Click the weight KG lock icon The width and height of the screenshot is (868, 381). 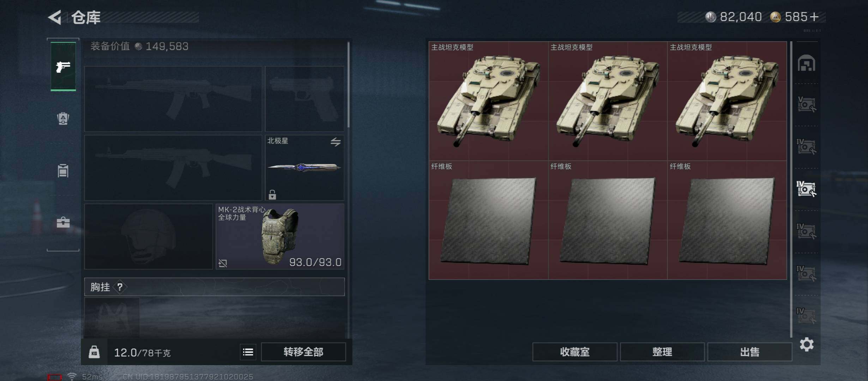[94, 352]
